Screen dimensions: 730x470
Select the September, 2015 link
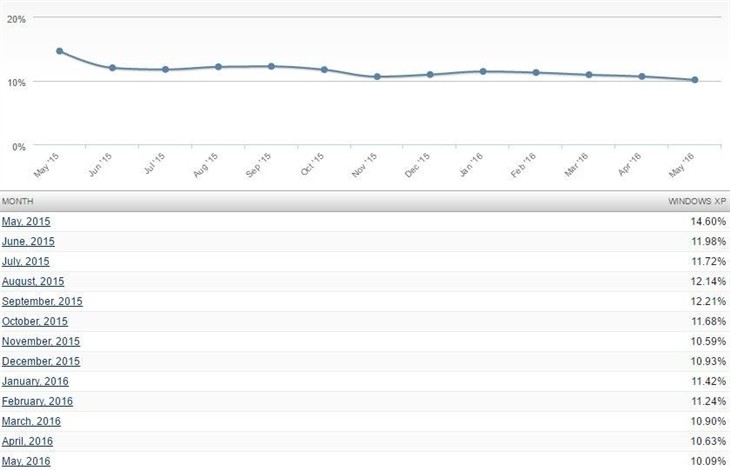42,302
